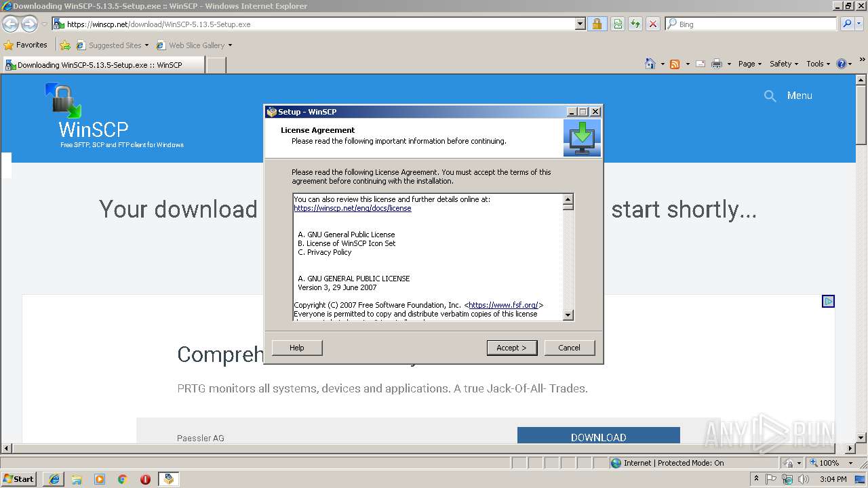The height and width of the screenshot is (488, 868).
Task: Click the Print icon
Action: [x=717, y=64]
